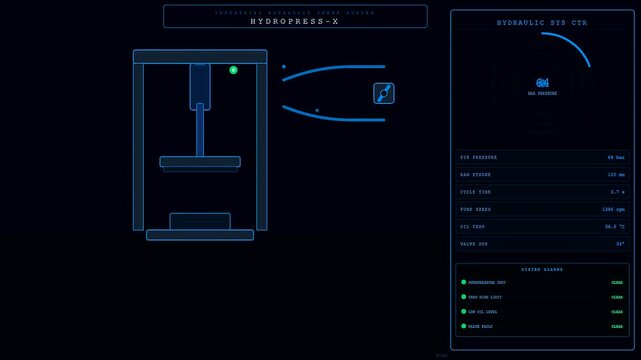The image size is (641, 360).
Task: Click the BAR PRESSURE gauge label
Action: [x=542, y=94]
